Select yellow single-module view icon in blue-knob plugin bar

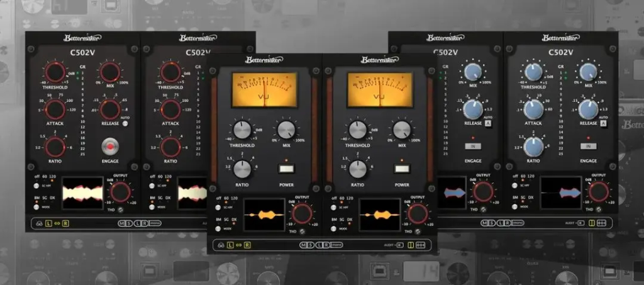coord(592,223)
